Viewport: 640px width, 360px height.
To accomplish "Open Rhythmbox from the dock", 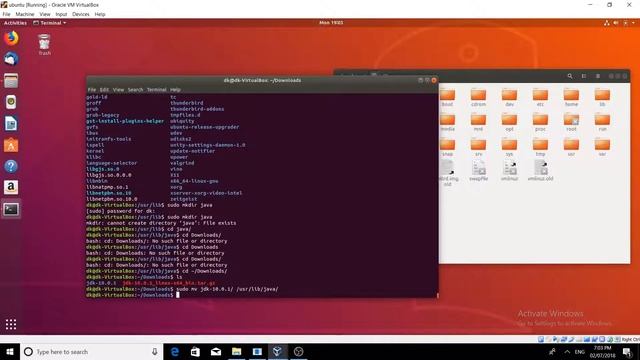I will tap(11, 102).
